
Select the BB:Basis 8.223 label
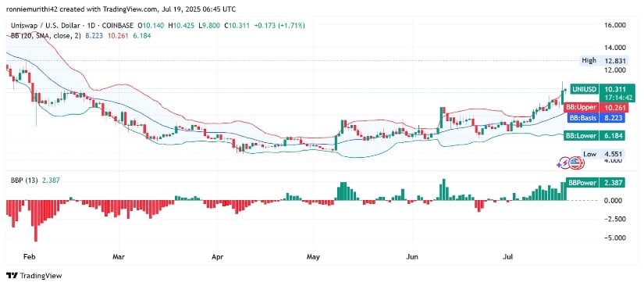(596, 118)
